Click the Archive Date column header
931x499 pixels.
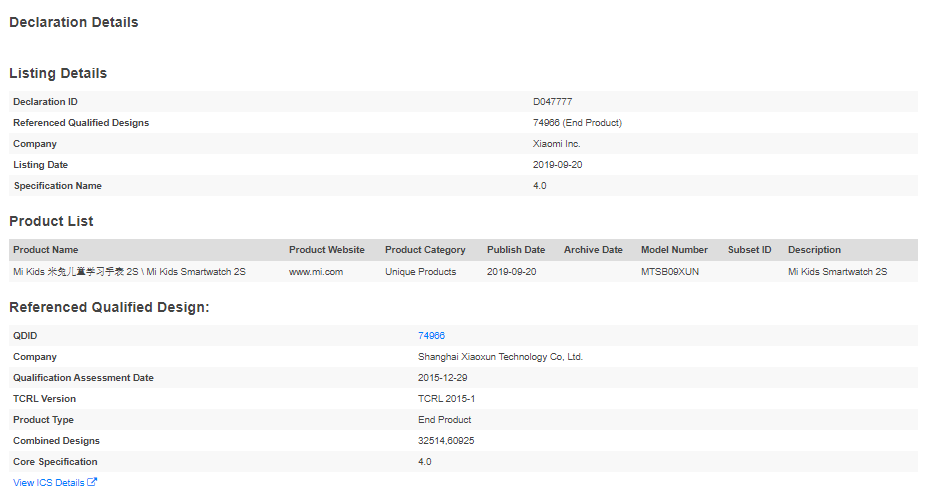pyautogui.click(x=593, y=250)
